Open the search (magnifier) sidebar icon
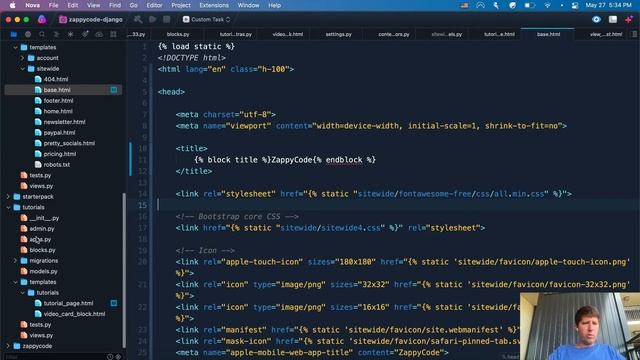Image resolution: width=640 pixels, height=360 pixels. (42, 34)
